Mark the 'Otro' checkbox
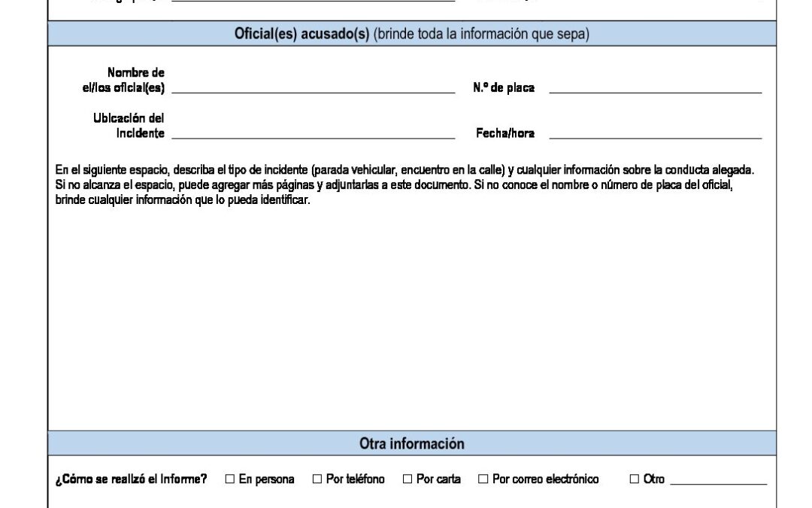Image resolution: width=812 pixels, height=508 pixels. (x=635, y=479)
